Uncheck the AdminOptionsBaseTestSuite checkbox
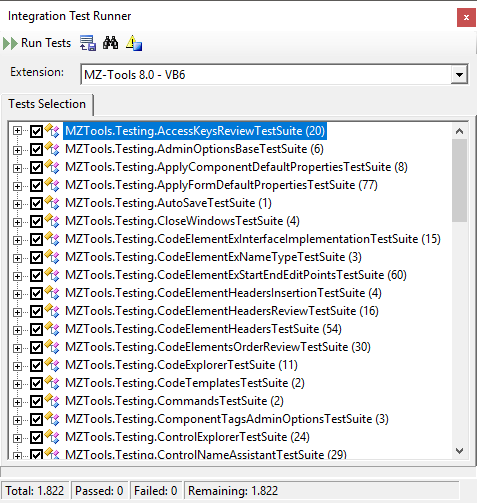477x503 pixels. click(x=36, y=149)
